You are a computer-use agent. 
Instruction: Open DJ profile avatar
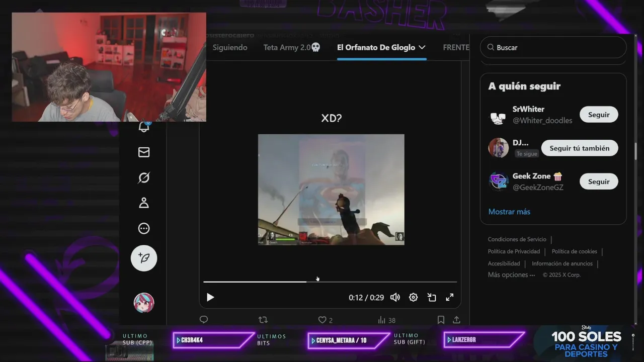point(499,148)
